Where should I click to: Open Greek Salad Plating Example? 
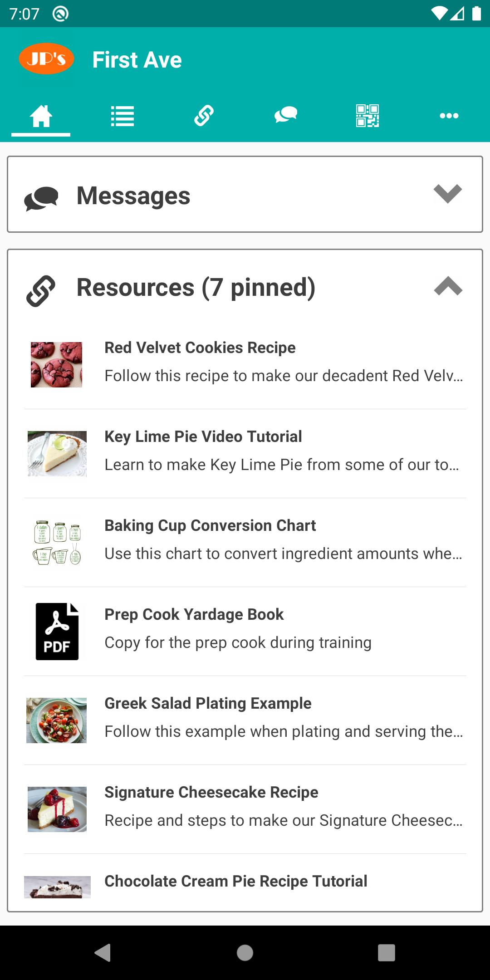click(x=245, y=720)
